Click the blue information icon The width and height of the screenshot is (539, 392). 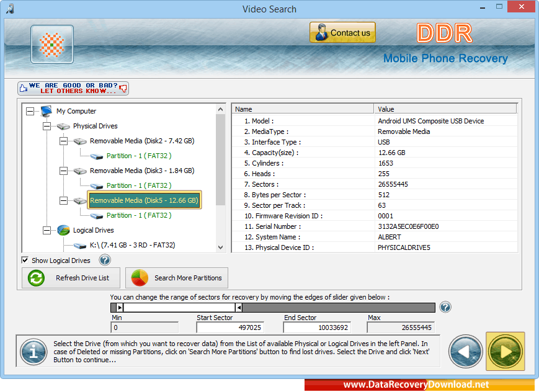[33, 352]
